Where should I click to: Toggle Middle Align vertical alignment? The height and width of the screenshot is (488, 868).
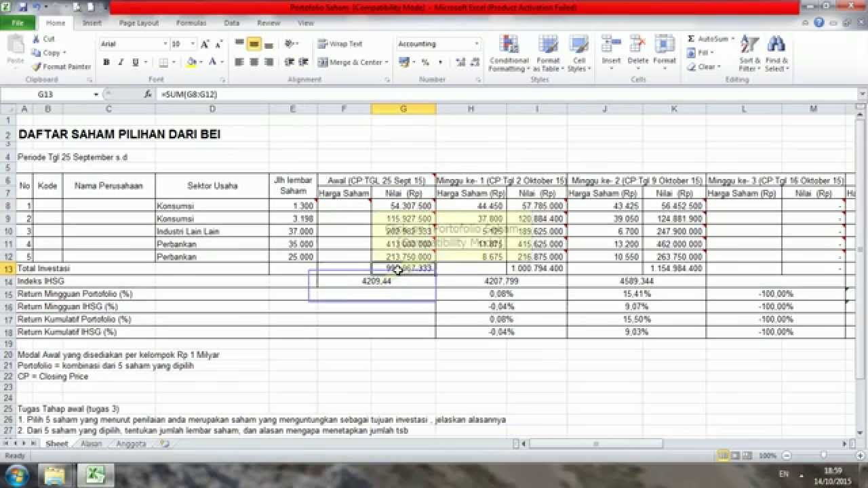coord(254,44)
